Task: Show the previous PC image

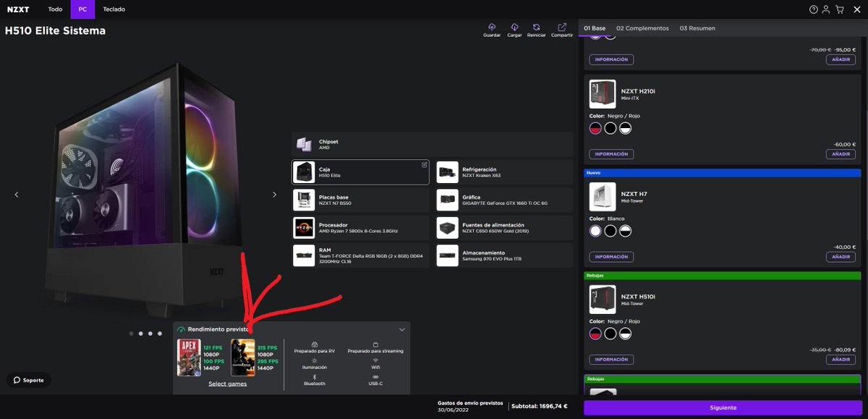Action: (x=17, y=195)
